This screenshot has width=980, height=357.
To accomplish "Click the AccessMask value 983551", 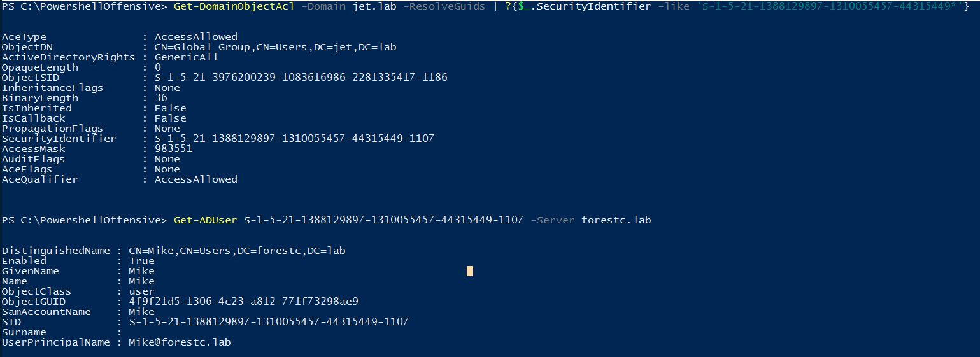I will click(173, 149).
